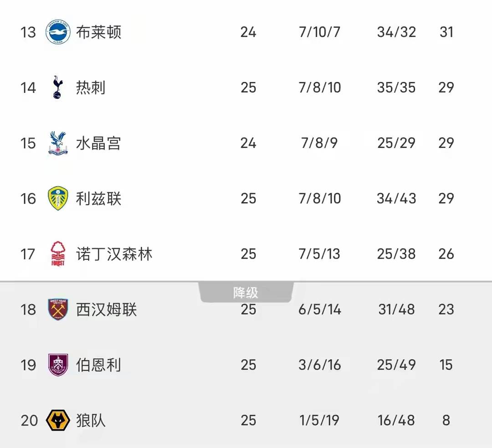The image size is (492, 448).
Task: Select the 利兹联 team name
Action: pos(98,199)
